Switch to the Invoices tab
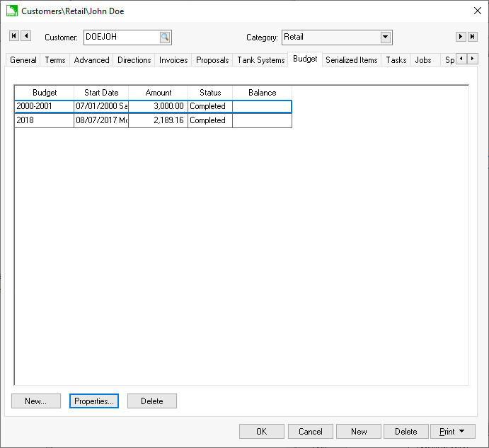The width and height of the screenshot is (489, 448). (x=173, y=60)
